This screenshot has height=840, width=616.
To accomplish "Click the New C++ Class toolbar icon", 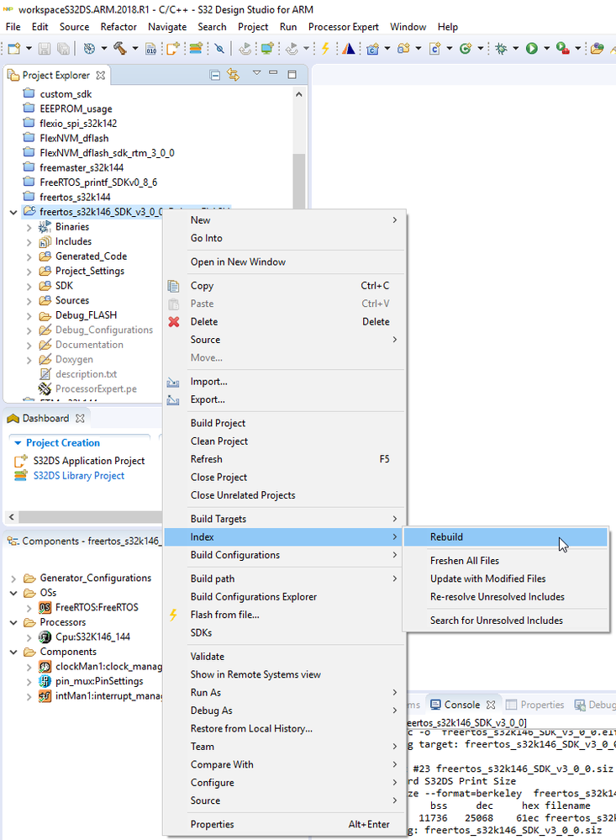I will 466,49.
